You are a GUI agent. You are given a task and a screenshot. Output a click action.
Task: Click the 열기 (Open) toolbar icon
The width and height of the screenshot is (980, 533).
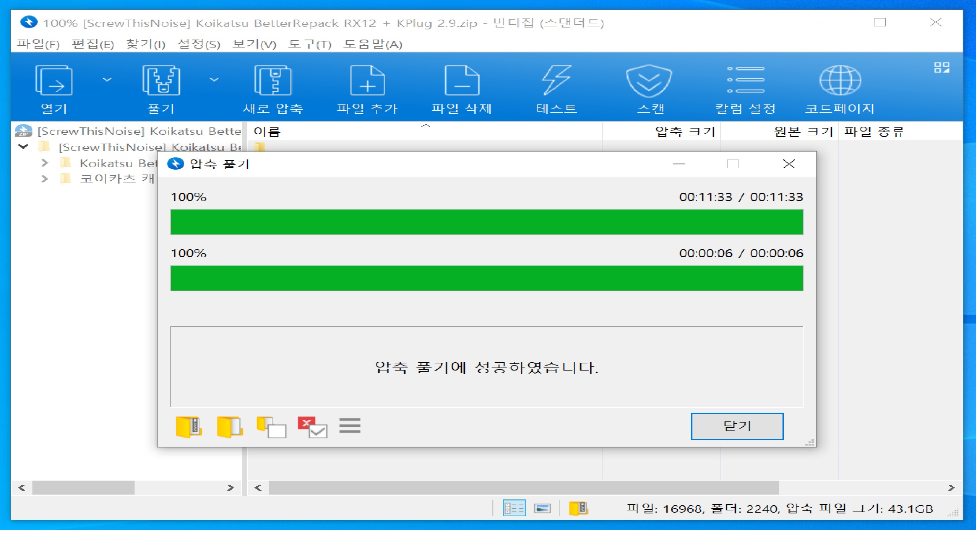pyautogui.click(x=54, y=81)
